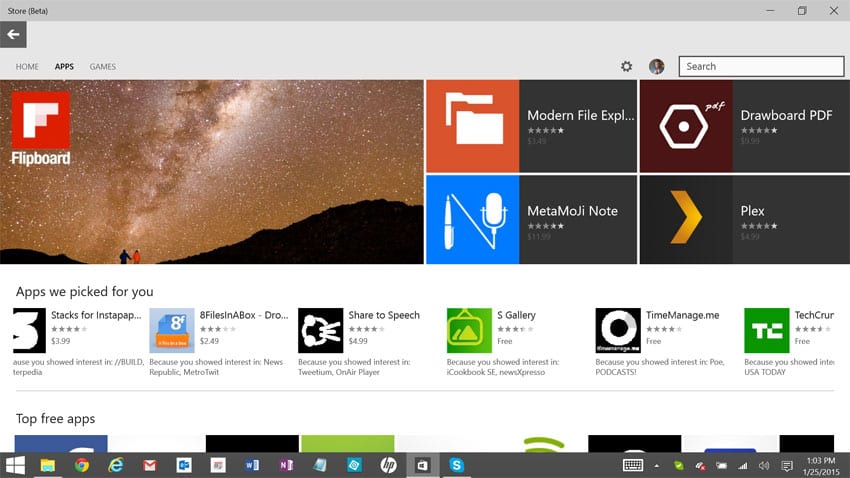Screen dimensions: 850x478
Task: Open the Modern File Explorer app tile
Action: 531,126
